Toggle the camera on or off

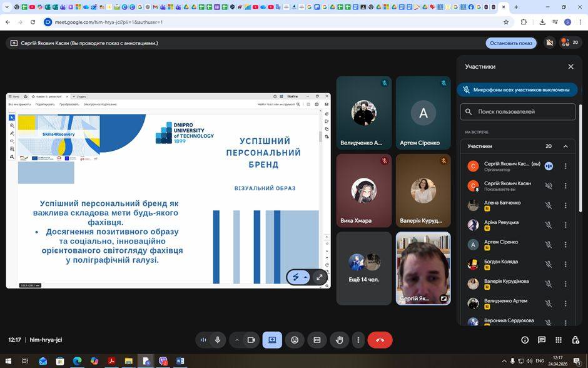point(251,340)
